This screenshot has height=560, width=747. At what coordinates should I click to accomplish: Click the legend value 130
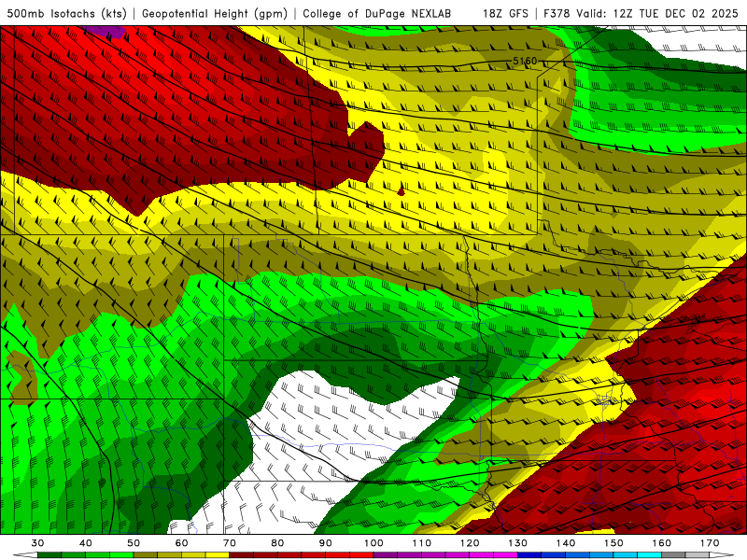517,543
